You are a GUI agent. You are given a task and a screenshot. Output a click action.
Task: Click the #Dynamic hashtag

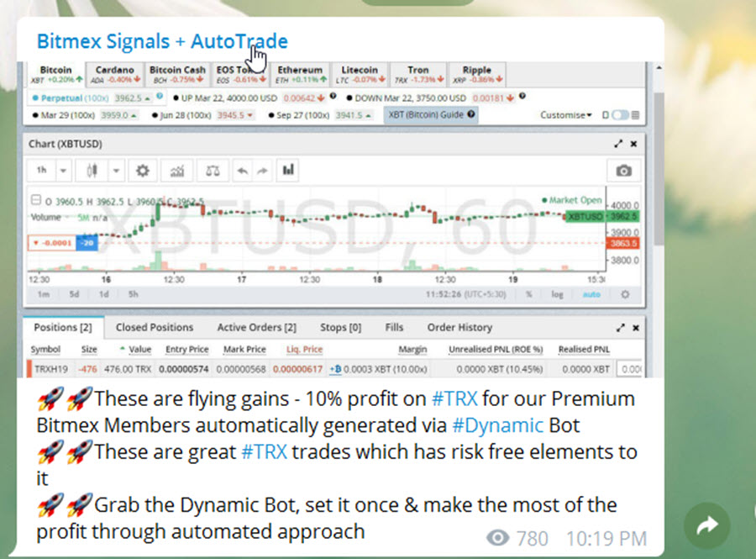click(498, 425)
